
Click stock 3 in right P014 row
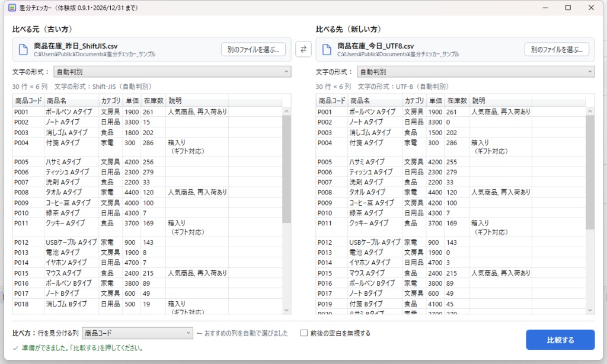click(x=448, y=263)
